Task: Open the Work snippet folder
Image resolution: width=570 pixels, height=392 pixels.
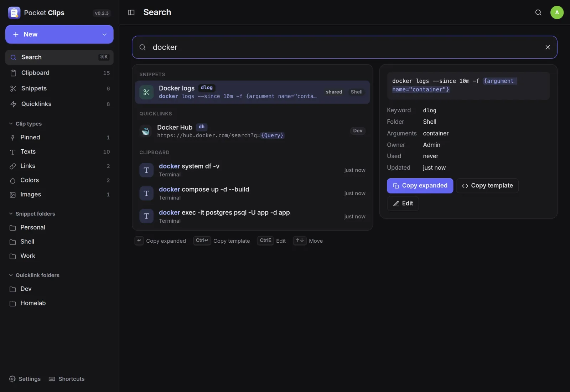Action: point(59,256)
